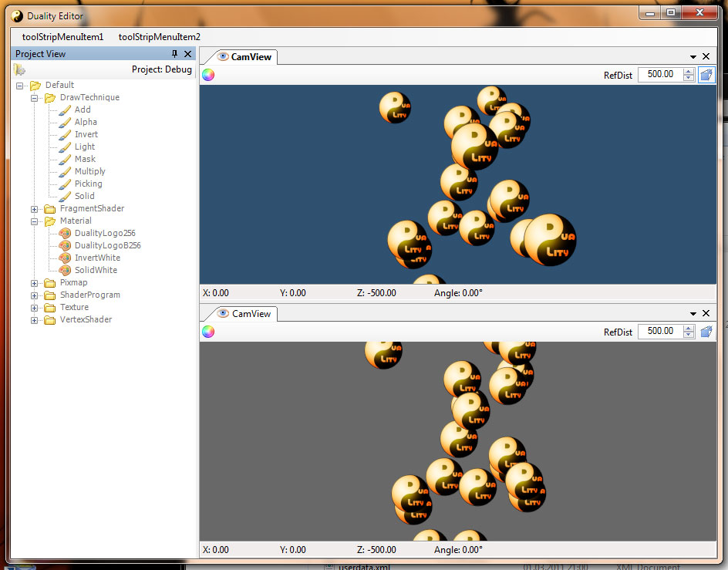
Task: Click the DualityLogoB256 material icon
Action: coord(65,246)
